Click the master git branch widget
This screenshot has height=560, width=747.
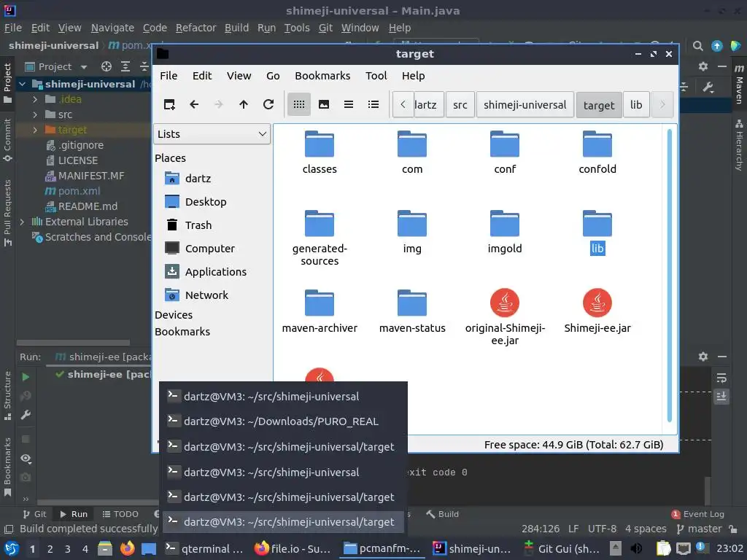pyautogui.click(x=700, y=529)
